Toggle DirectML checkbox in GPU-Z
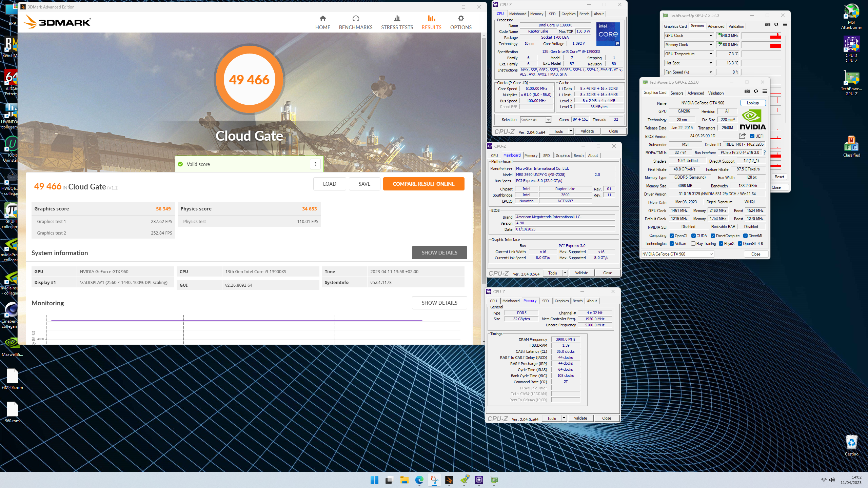 [x=745, y=236]
